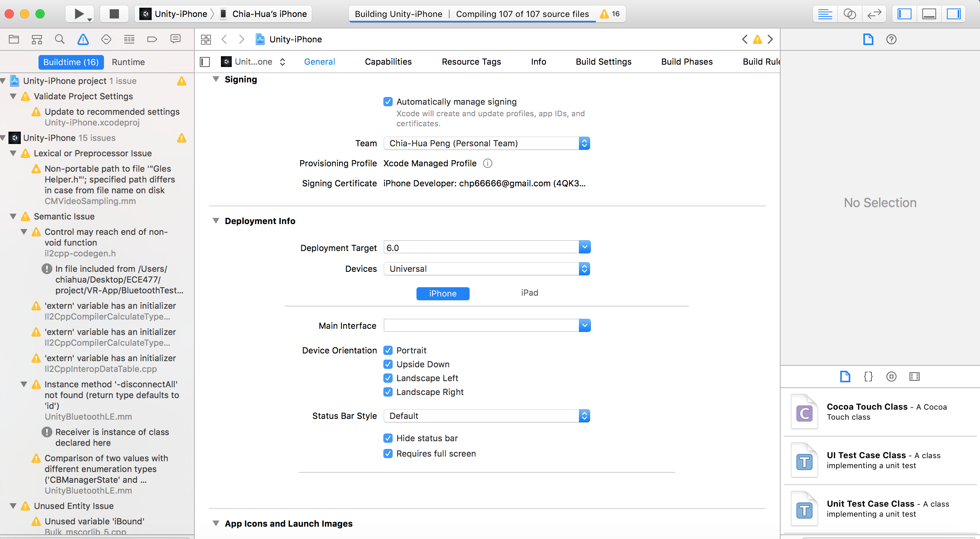Screen dimensions: 980x539
Task: Show the Breakpoint navigator icon
Action: pyautogui.click(x=152, y=39)
